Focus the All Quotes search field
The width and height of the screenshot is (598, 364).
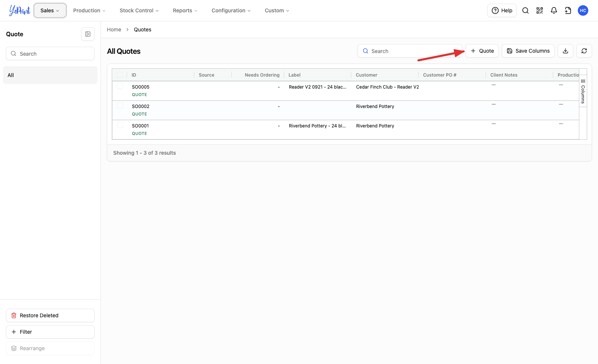coord(410,51)
